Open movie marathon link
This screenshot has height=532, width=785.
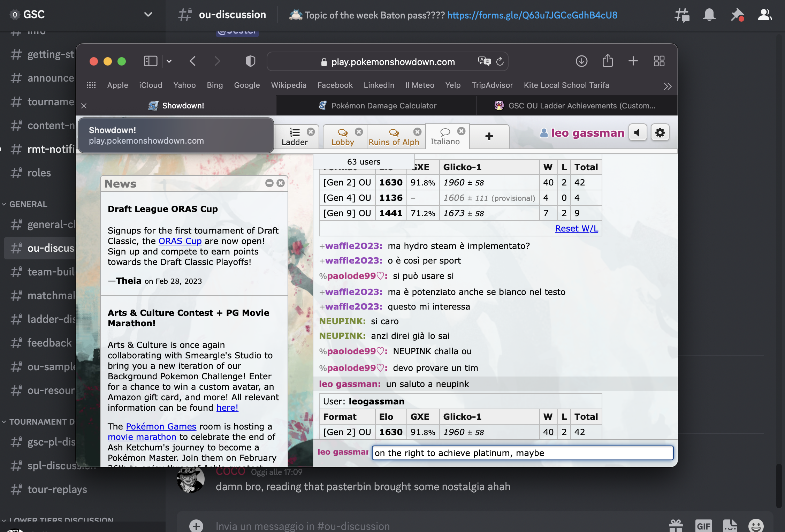[142, 437]
